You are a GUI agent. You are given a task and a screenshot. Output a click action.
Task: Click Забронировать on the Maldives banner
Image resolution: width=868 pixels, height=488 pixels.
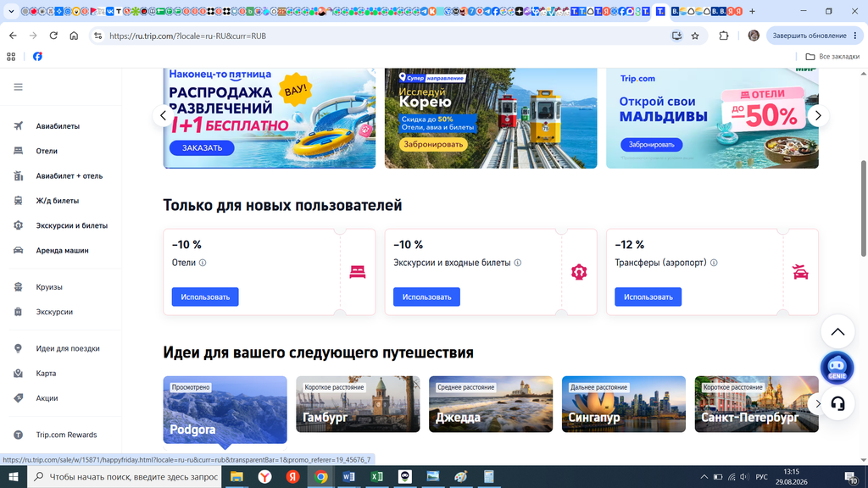(x=652, y=144)
